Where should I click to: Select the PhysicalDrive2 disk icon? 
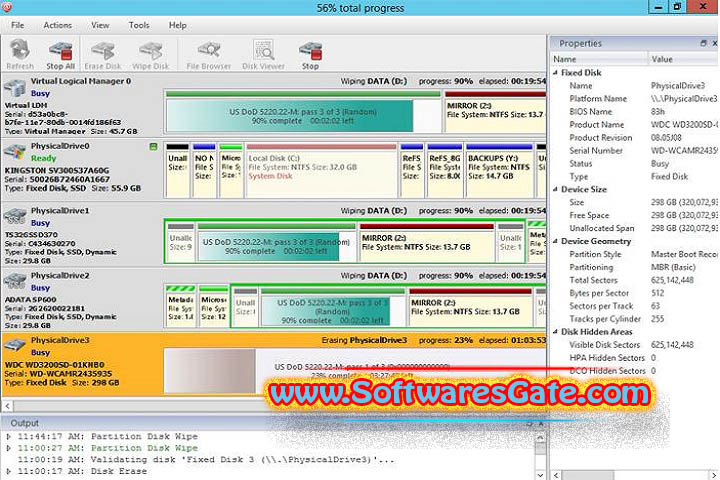pyautogui.click(x=16, y=282)
